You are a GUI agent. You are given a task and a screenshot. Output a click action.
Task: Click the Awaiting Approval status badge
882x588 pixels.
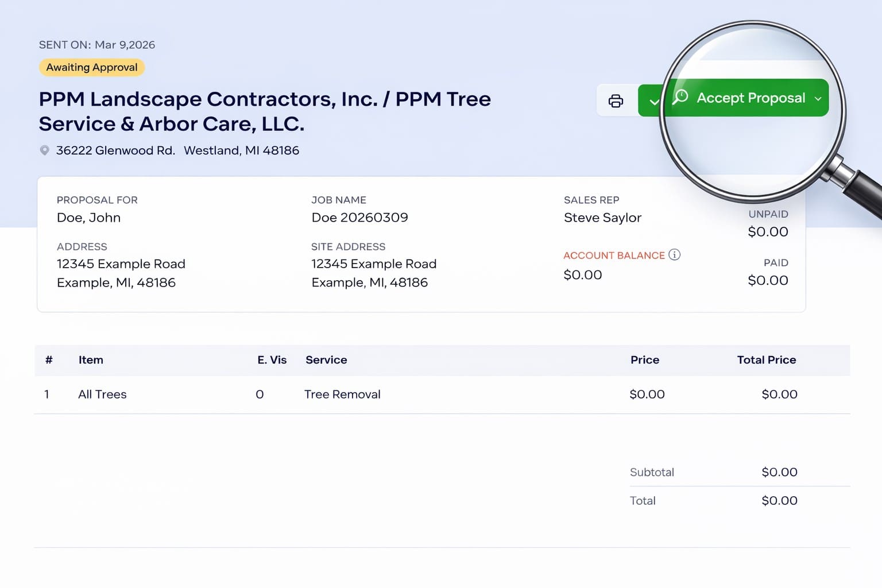(x=91, y=67)
